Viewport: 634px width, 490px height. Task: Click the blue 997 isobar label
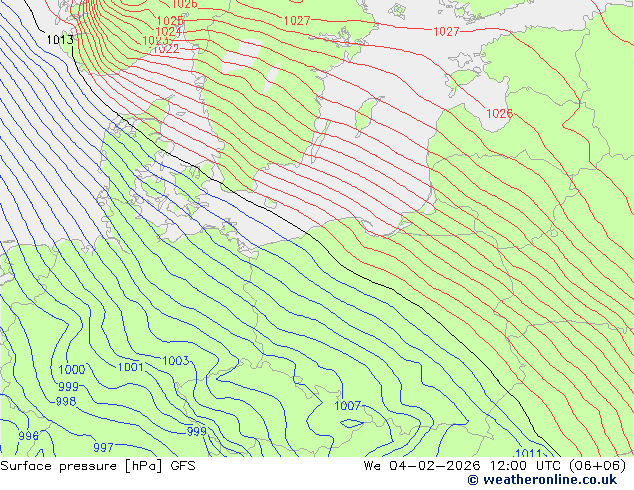pos(103,448)
